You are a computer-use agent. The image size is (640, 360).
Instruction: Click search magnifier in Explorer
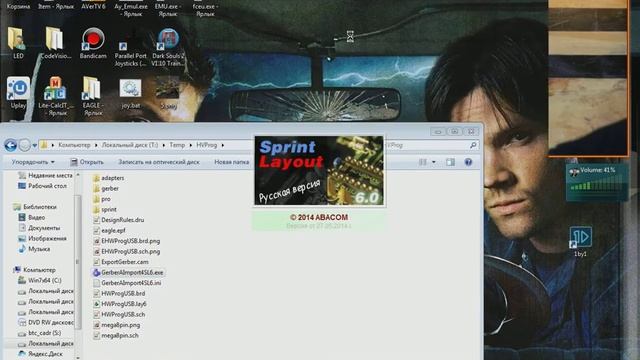coord(473,145)
